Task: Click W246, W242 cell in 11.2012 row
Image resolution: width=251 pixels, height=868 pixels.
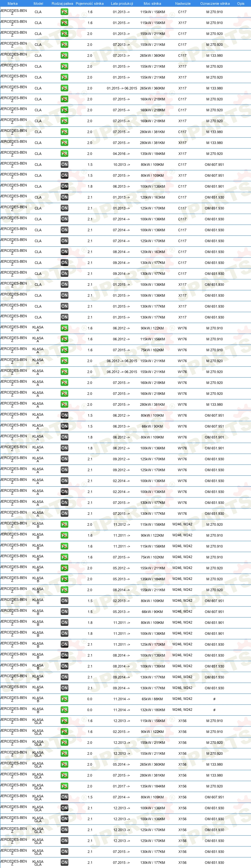Action: [x=183, y=524]
